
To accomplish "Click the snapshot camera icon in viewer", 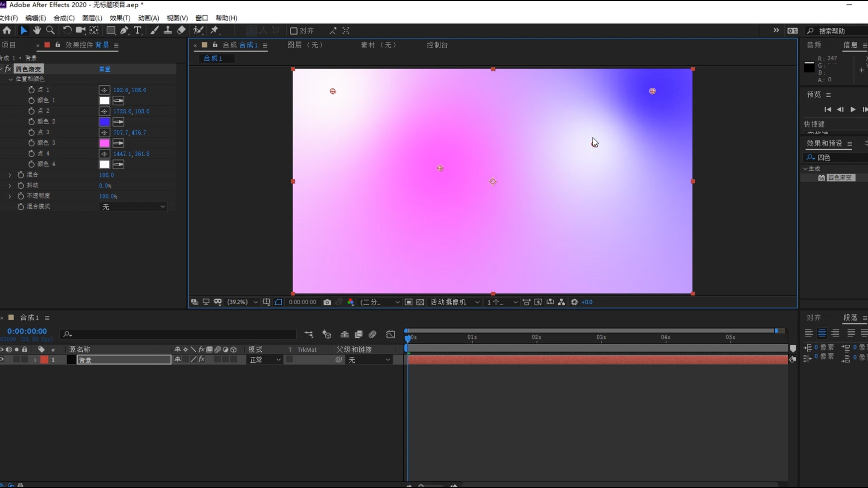I will 327,302.
